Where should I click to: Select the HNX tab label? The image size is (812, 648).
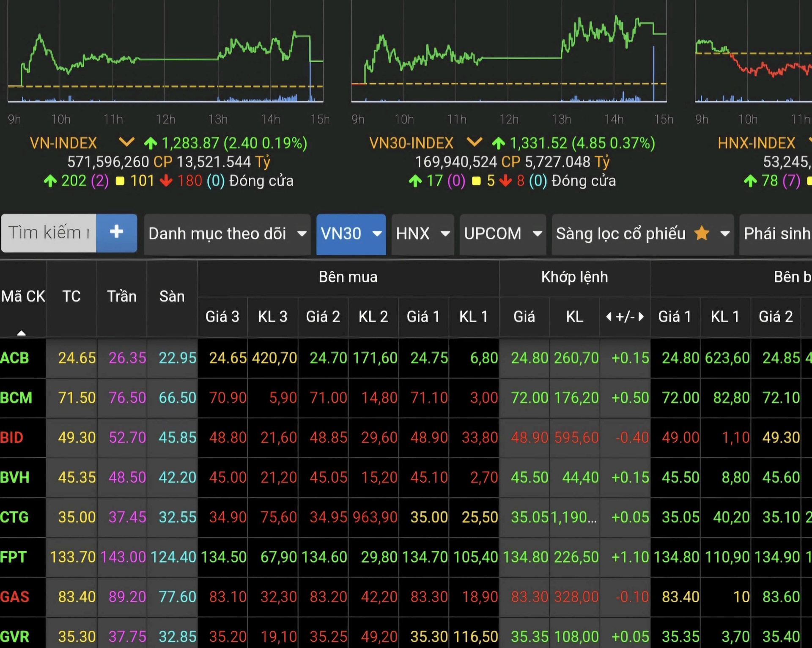[413, 233]
